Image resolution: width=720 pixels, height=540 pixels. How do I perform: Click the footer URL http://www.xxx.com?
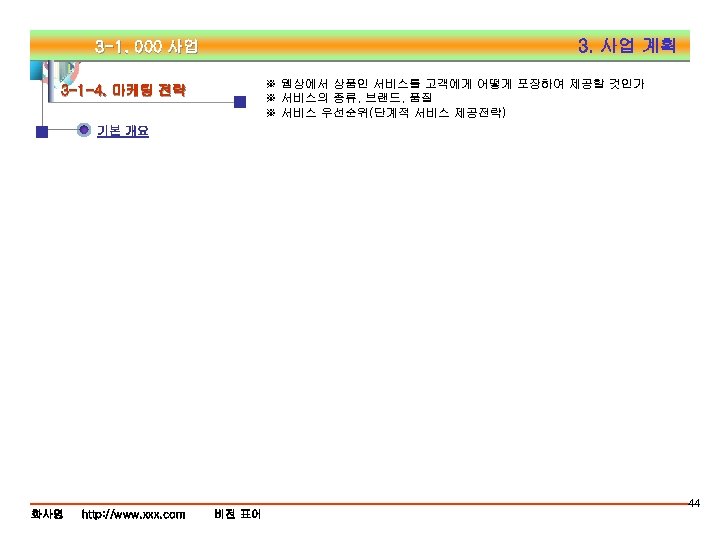133,514
